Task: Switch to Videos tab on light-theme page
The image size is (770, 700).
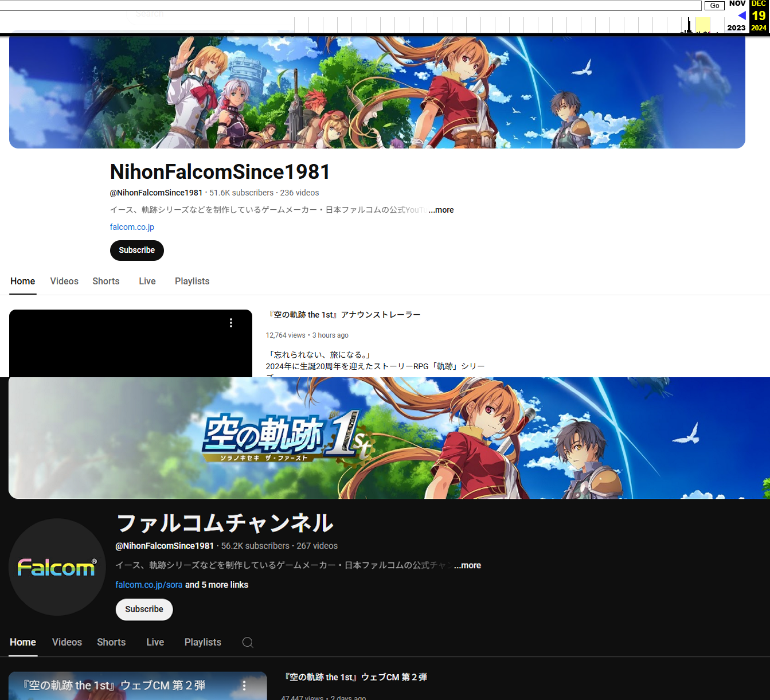Action: click(x=64, y=281)
